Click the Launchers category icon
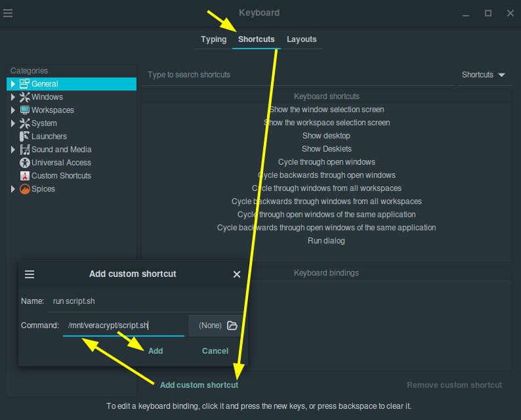Viewport: 521px width, 420px height. [24, 136]
